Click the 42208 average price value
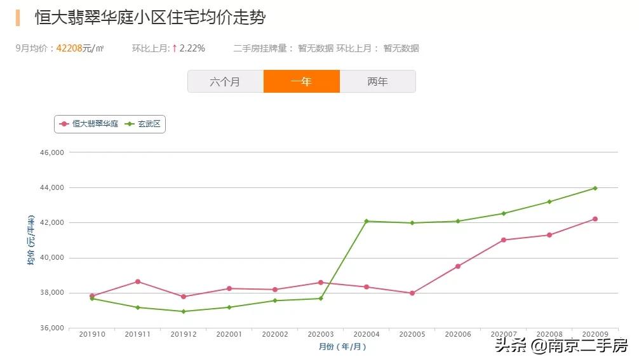Image resolution: width=639 pixels, height=364 pixels. tap(69, 48)
